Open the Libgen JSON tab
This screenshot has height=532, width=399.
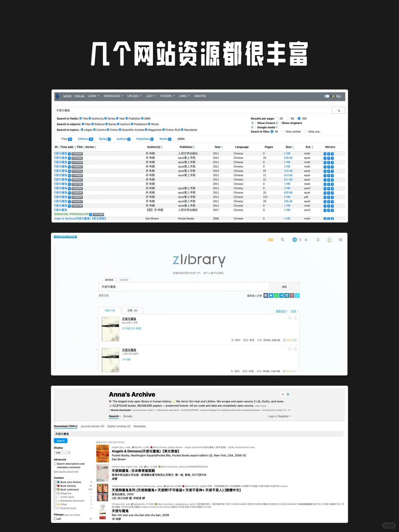click(x=181, y=139)
